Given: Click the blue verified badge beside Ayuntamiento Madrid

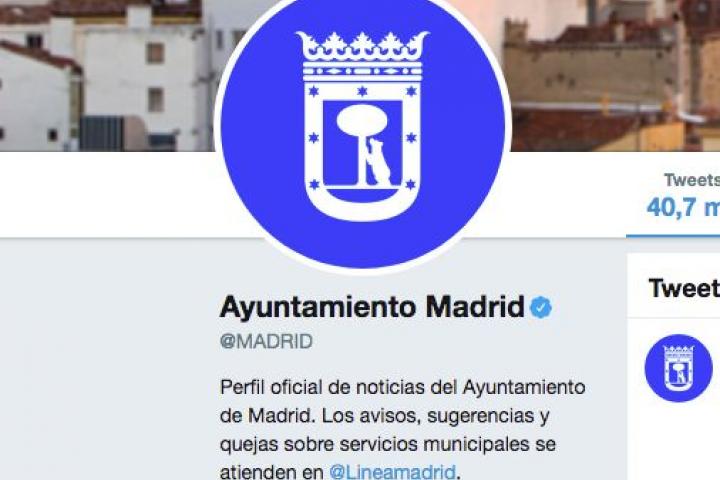Looking at the screenshot, I should coord(540,307).
